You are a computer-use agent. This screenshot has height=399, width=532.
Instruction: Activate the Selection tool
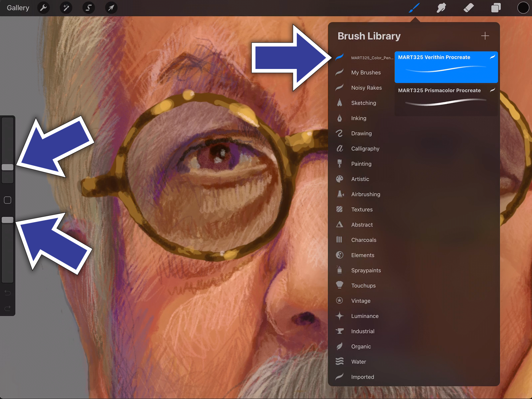pyautogui.click(x=89, y=8)
